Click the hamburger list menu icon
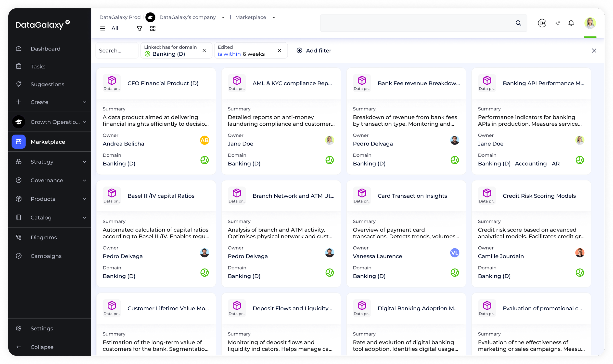This screenshot has height=364, width=613. click(x=103, y=29)
